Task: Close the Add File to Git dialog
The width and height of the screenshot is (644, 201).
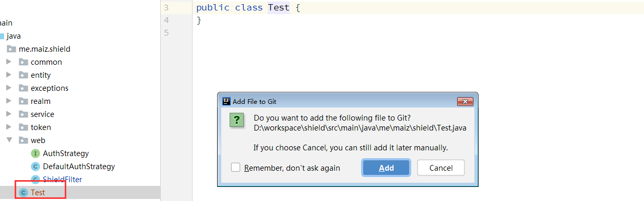Action: tap(465, 101)
